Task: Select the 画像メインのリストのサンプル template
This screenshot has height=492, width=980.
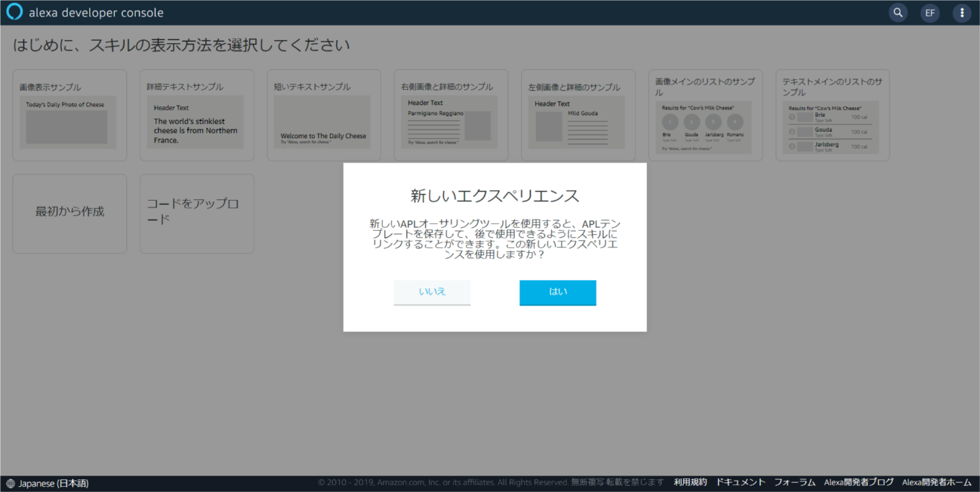Action: (x=705, y=115)
